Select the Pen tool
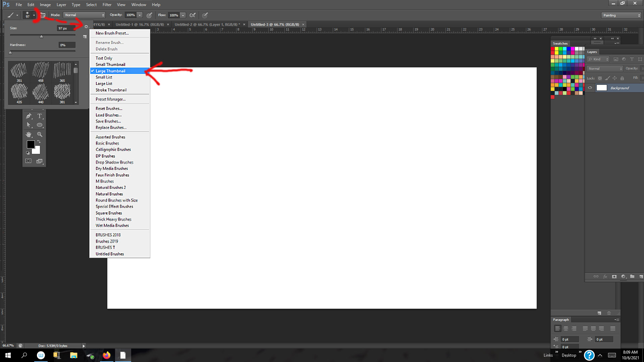Image resolution: width=644 pixels, height=362 pixels. click(29, 116)
